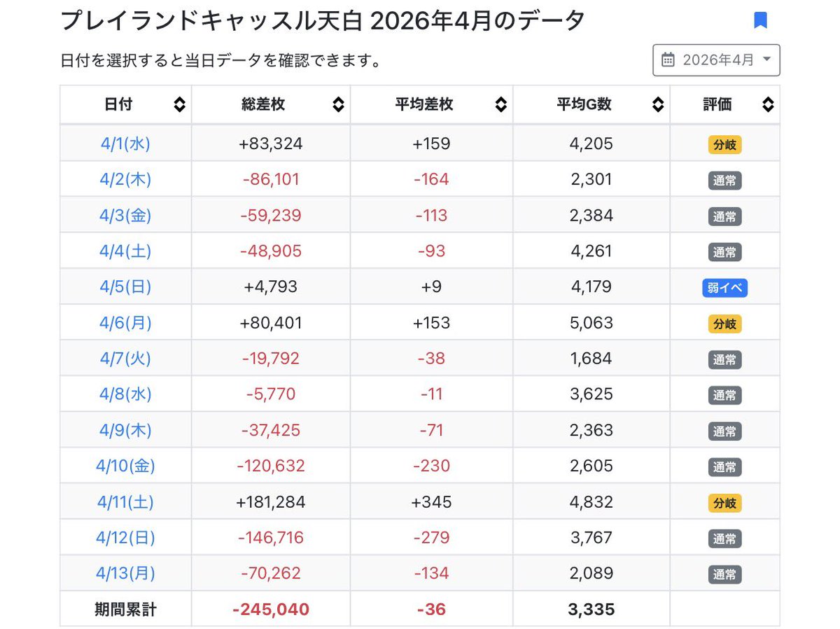The height and width of the screenshot is (629, 840).
Task: Click 通常 badge on 4/2 row
Action: coord(724,181)
